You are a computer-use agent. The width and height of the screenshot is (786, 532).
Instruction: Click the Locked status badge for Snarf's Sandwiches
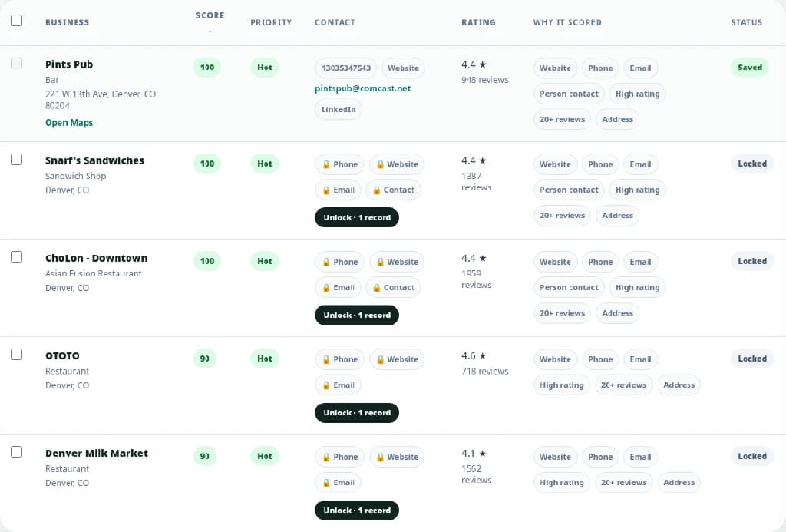tap(752, 164)
